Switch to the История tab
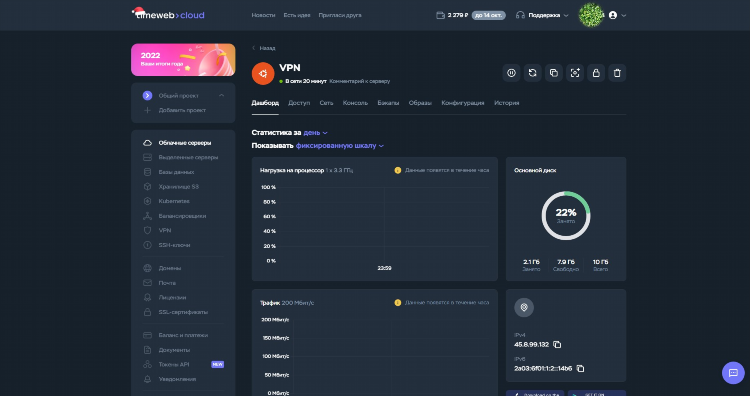 tap(507, 103)
